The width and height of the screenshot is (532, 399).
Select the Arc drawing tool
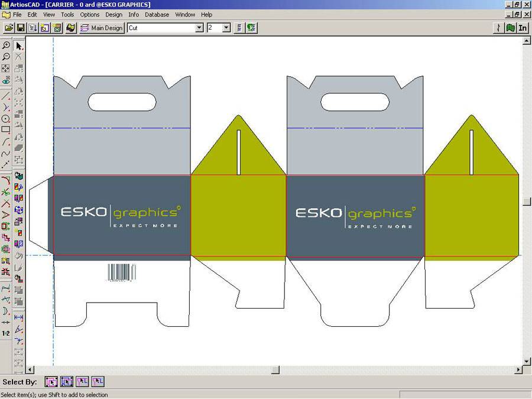pos(6,141)
